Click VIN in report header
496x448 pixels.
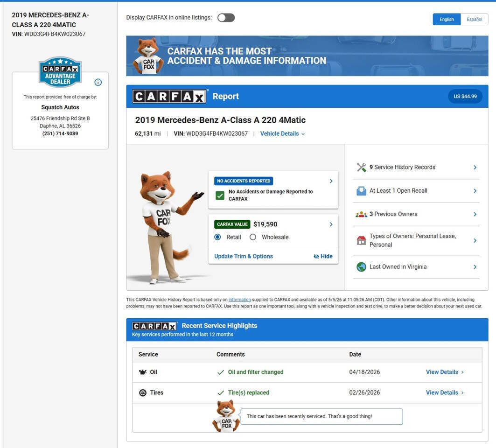click(211, 133)
